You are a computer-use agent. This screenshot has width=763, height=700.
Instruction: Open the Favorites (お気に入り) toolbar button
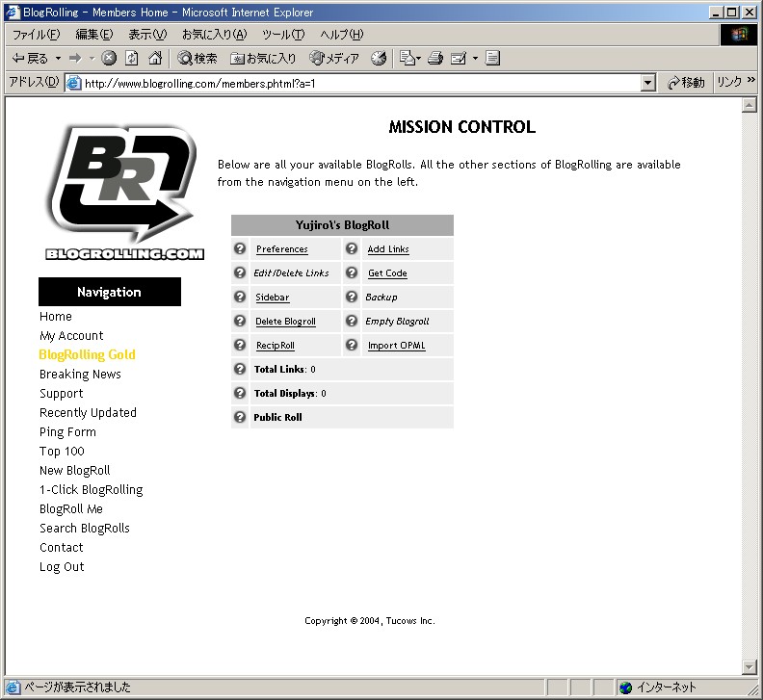(263, 59)
